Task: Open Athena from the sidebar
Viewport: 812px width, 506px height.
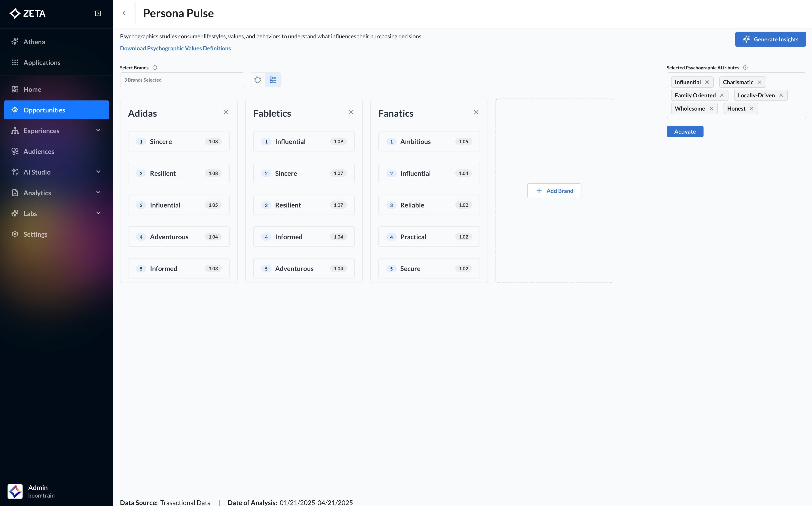Action: 56,42
